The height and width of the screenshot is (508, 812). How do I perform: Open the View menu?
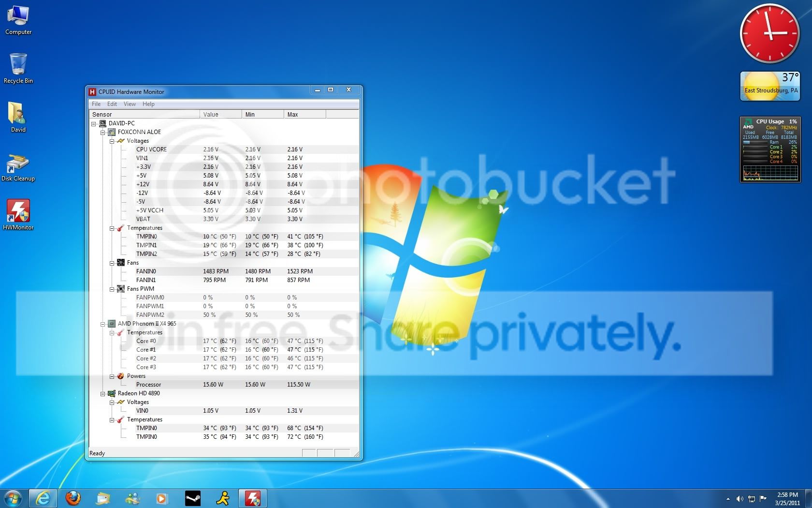(x=130, y=104)
